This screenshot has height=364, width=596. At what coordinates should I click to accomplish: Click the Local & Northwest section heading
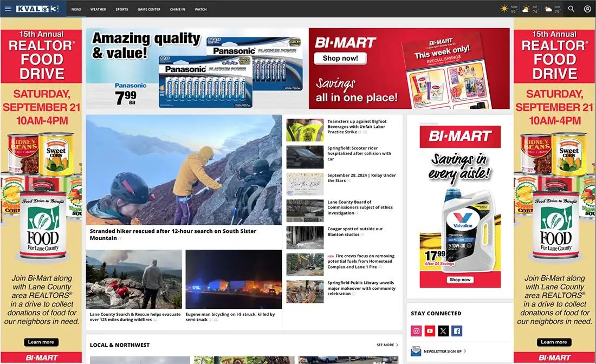[x=120, y=345]
